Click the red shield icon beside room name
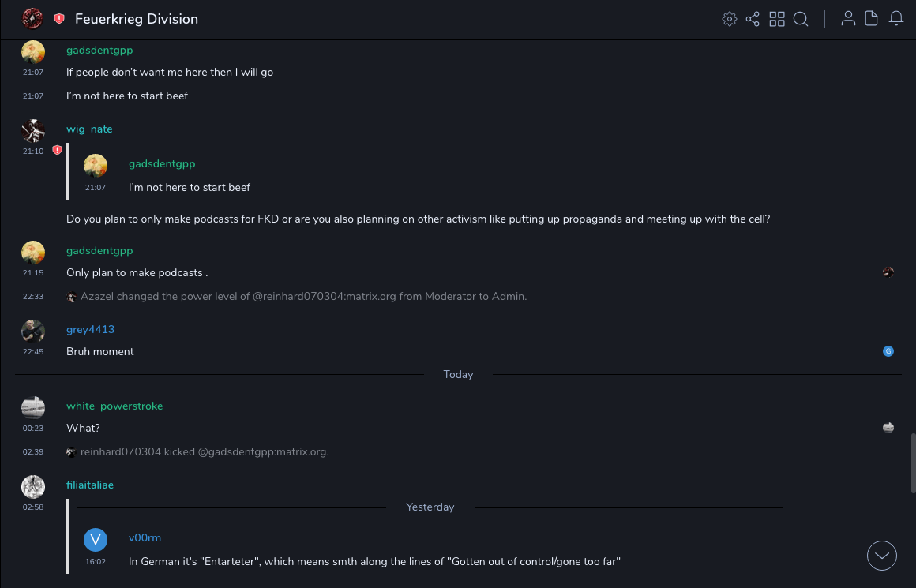 59,19
